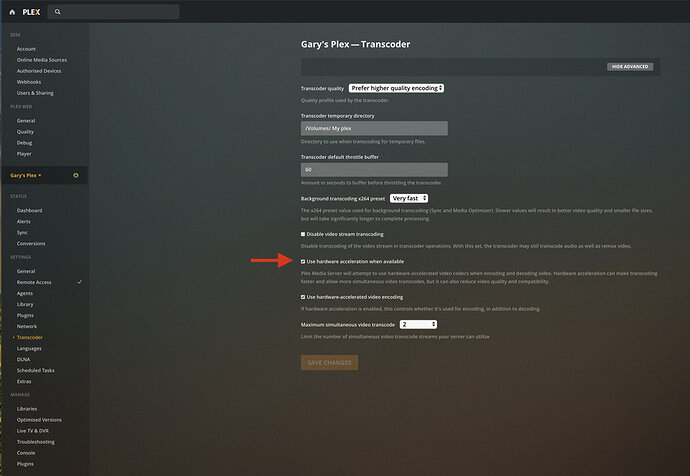Click the Remote Access green checkmark
This screenshot has width=690, height=476.
click(x=80, y=282)
